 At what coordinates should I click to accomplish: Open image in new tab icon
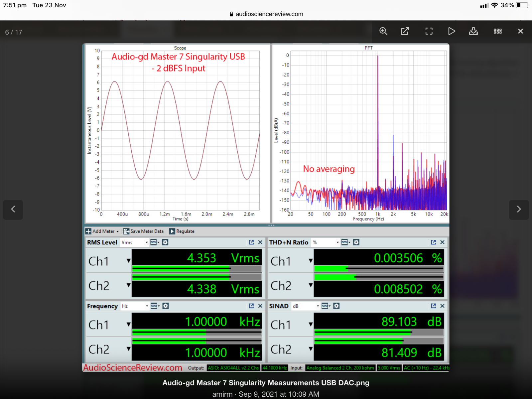405,31
